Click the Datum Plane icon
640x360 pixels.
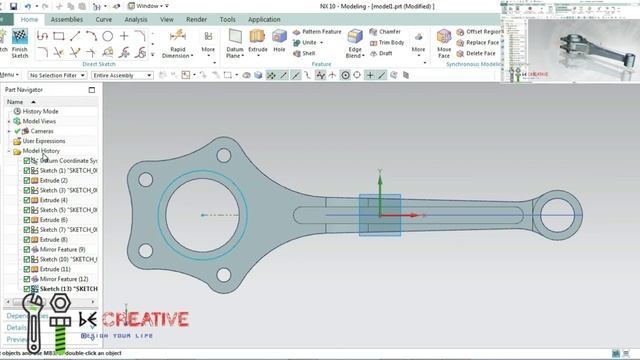pyautogui.click(x=235, y=37)
